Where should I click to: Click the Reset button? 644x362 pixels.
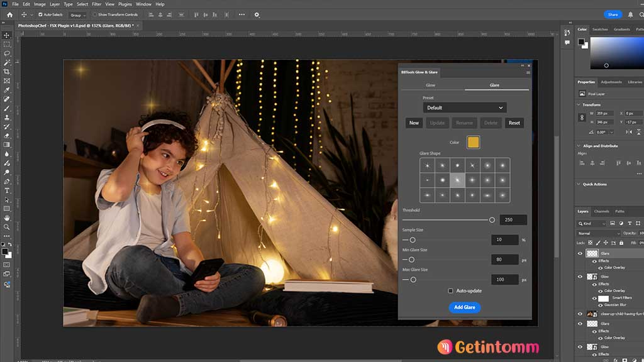514,123
